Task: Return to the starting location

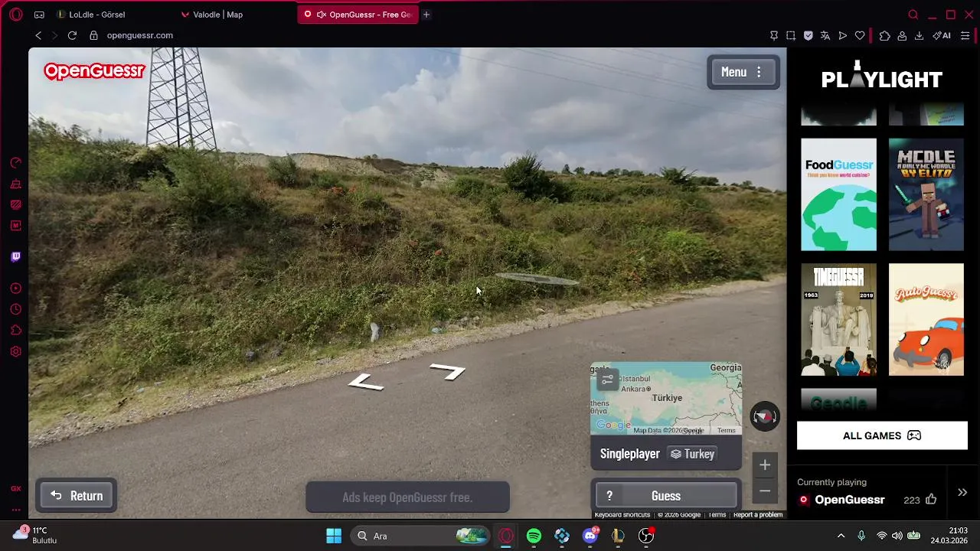Action: point(77,496)
